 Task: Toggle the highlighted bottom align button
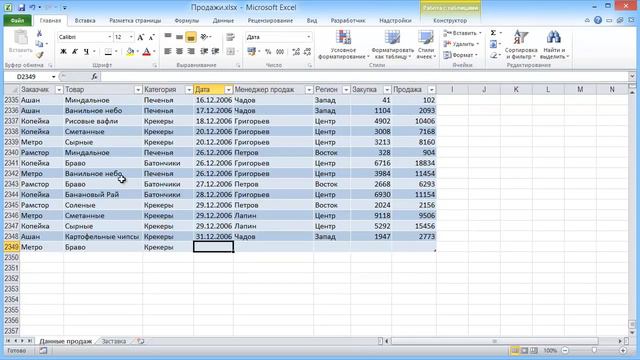tap(191, 37)
